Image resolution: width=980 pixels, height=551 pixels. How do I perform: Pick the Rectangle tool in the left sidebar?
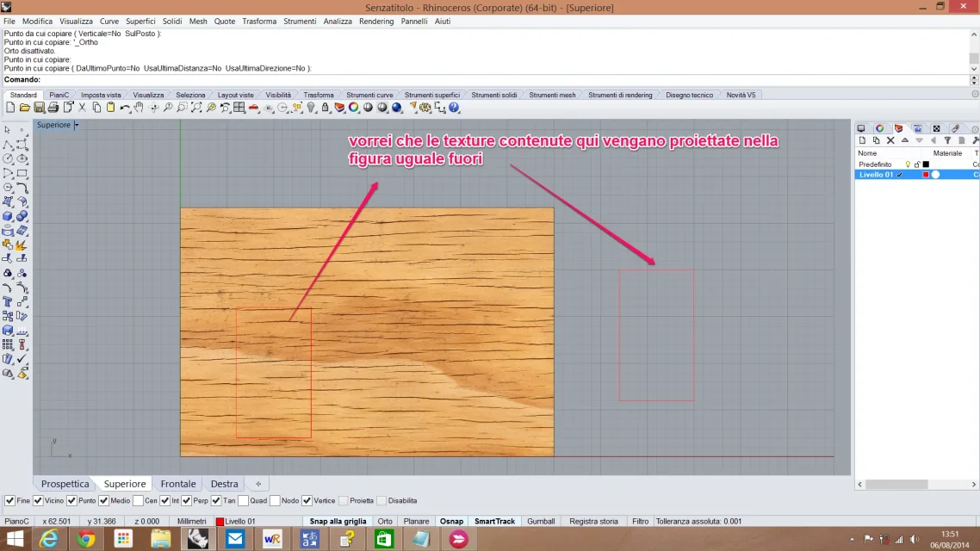coord(22,173)
